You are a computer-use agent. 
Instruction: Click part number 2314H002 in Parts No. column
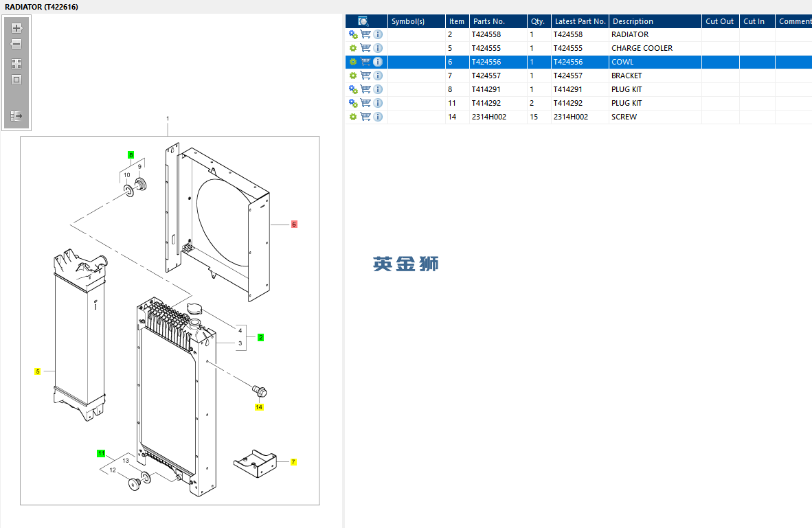coord(489,117)
